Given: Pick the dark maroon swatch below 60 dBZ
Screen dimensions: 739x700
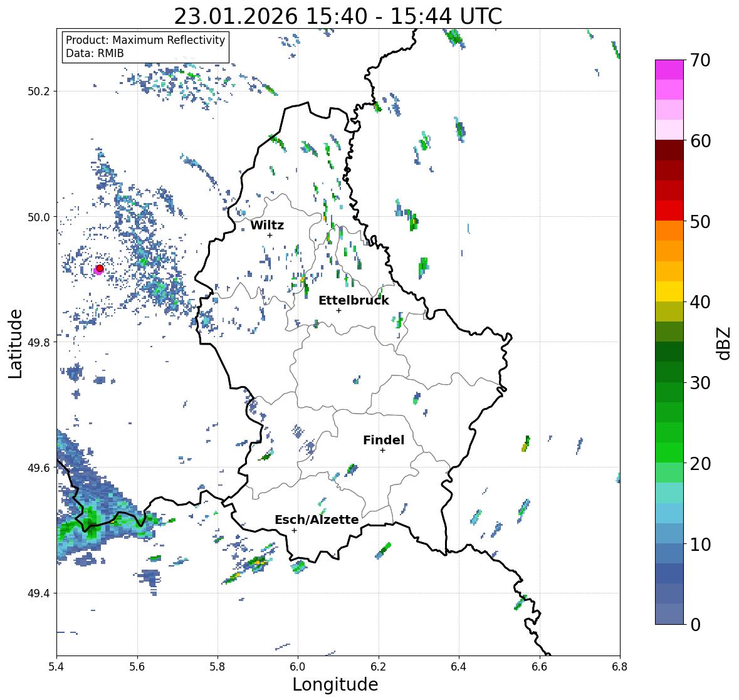Looking at the screenshot, I should 669,150.
